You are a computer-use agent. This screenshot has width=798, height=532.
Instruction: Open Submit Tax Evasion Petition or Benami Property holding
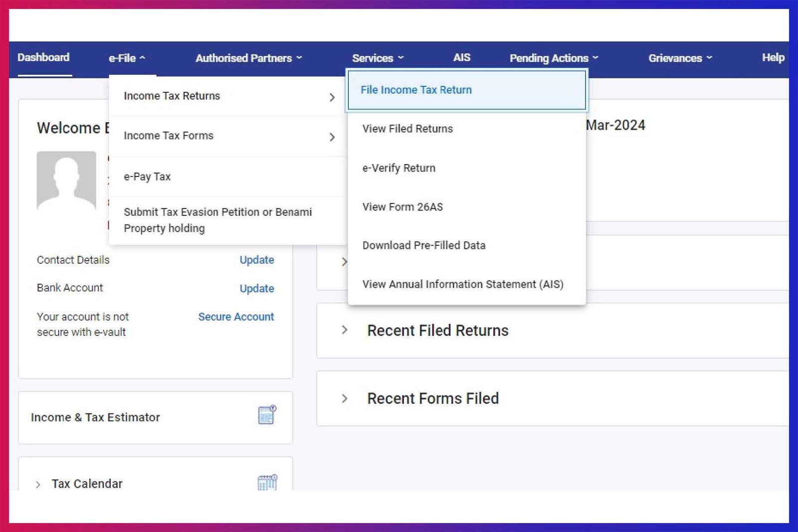tap(218, 220)
